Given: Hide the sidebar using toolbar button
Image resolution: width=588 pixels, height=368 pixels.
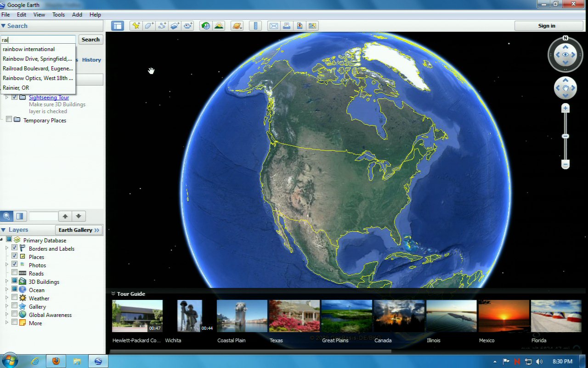Looking at the screenshot, I should 118,26.
